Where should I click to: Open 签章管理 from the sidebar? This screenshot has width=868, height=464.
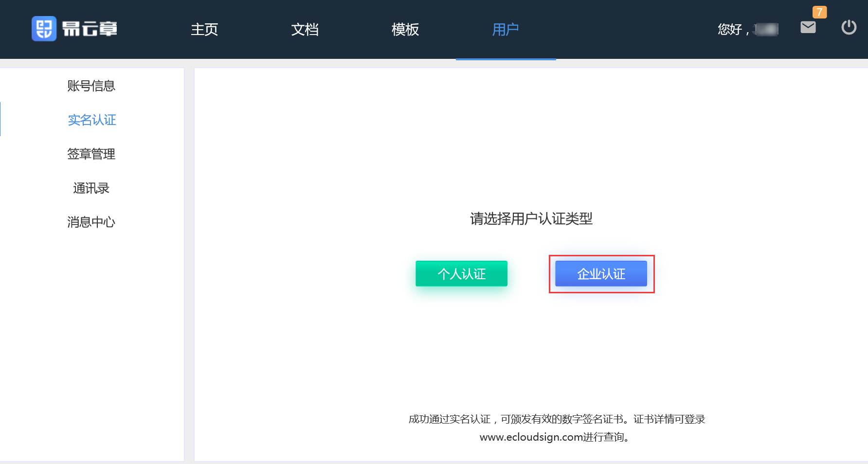click(x=91, y=154)
